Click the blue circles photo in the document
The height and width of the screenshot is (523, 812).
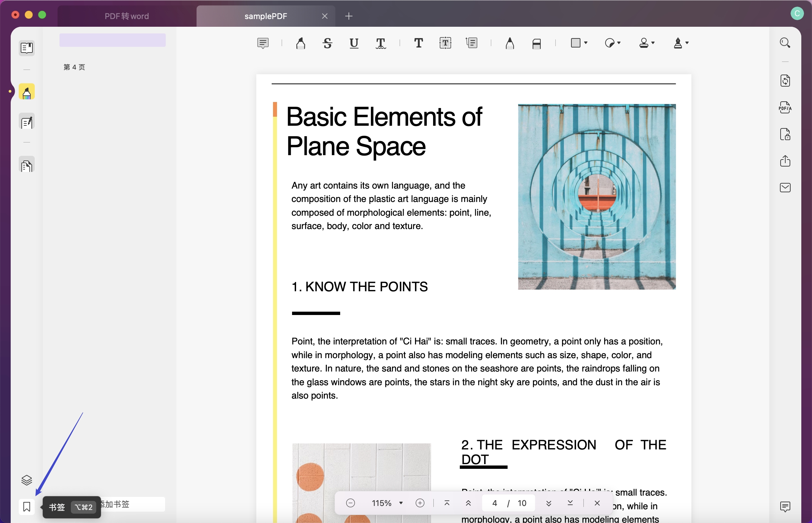point(596,197)
